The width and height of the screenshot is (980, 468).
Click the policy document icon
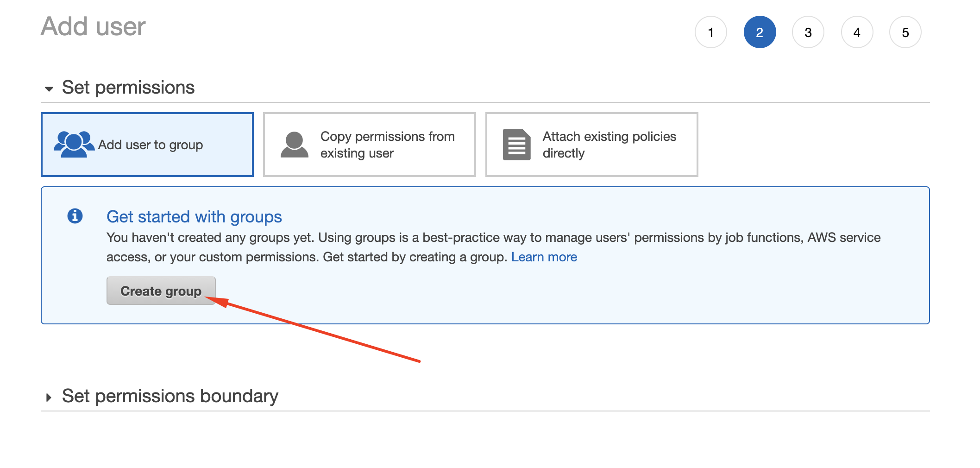click(x=516, y=145)
